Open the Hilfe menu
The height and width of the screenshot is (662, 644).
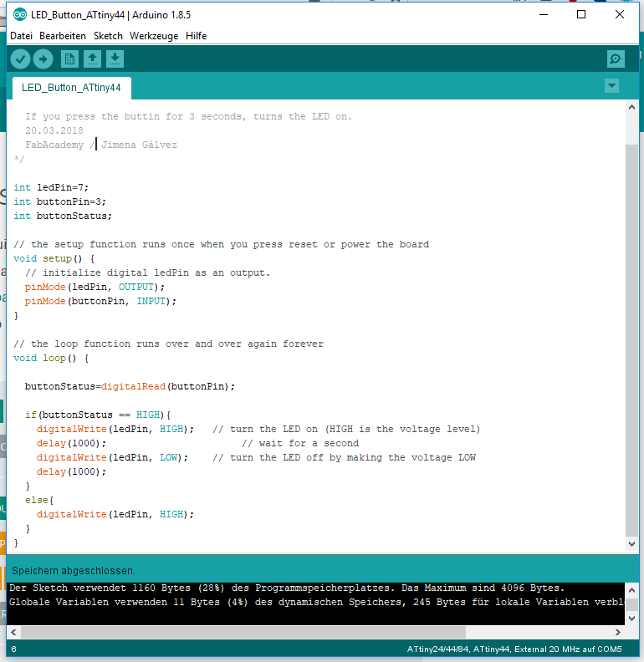tap(196, 36)
